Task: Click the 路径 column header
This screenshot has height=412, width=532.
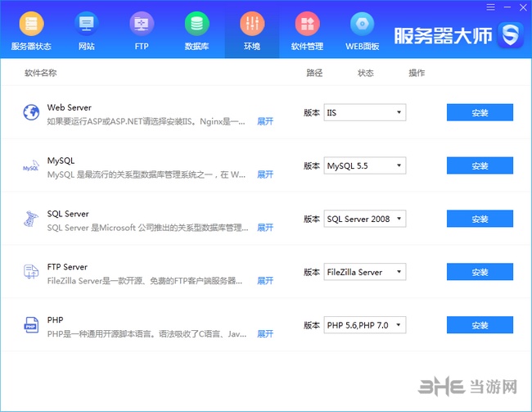Action: tap(314, 73)
